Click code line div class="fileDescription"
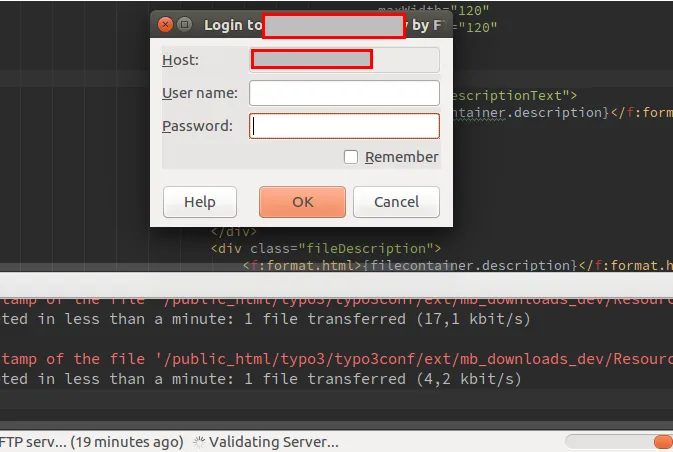 coord(325,249)
